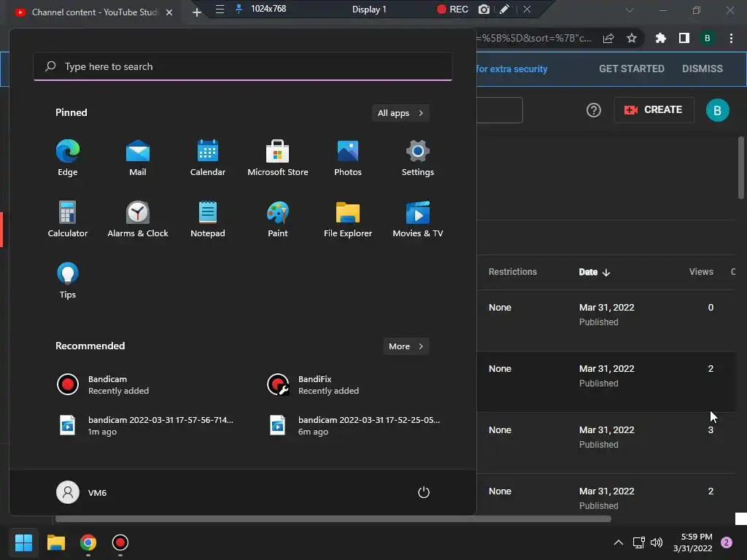The image size is (747, 560).
Task: Share this page from the address bar
Action: (608, 38)
